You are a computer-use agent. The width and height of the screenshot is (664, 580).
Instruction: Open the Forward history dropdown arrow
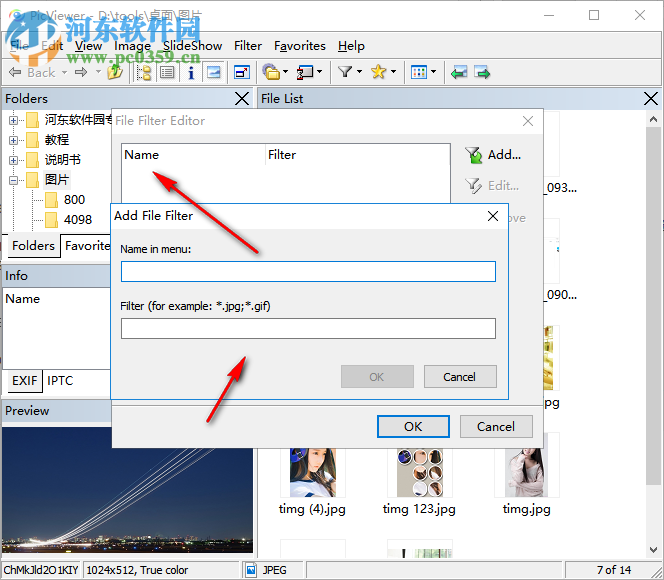click(98, 72)
